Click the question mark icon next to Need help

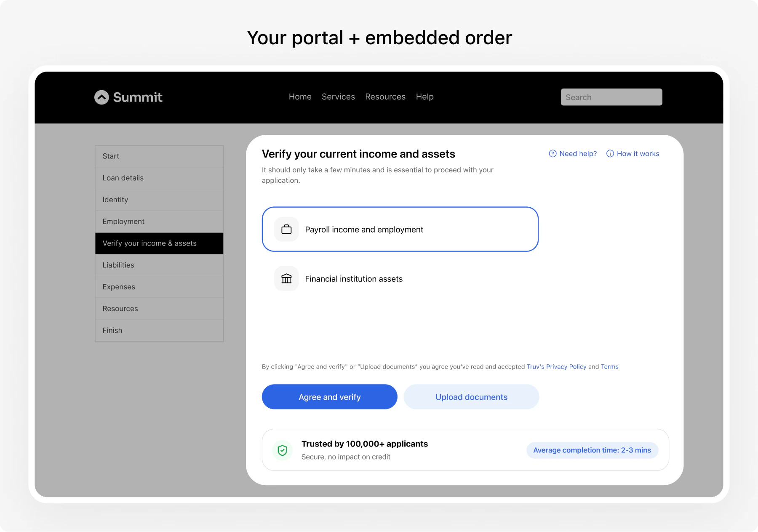tap(552, 154)
